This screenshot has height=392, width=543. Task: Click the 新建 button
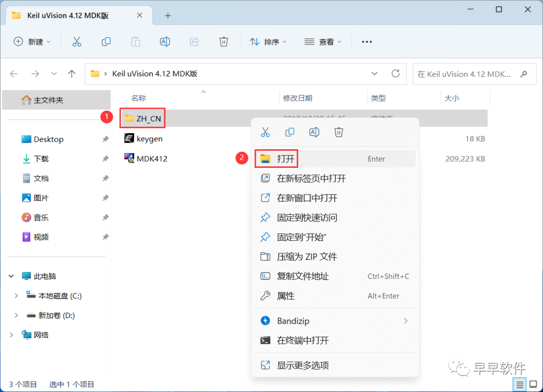tap(32, 42)
